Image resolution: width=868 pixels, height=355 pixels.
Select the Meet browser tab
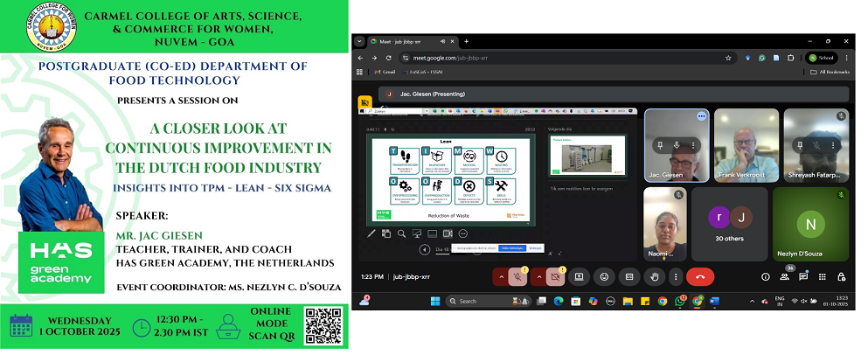pyautogui.click(x=406, y=41)
